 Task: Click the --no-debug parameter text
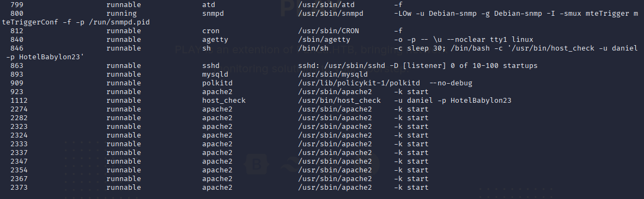451,83
